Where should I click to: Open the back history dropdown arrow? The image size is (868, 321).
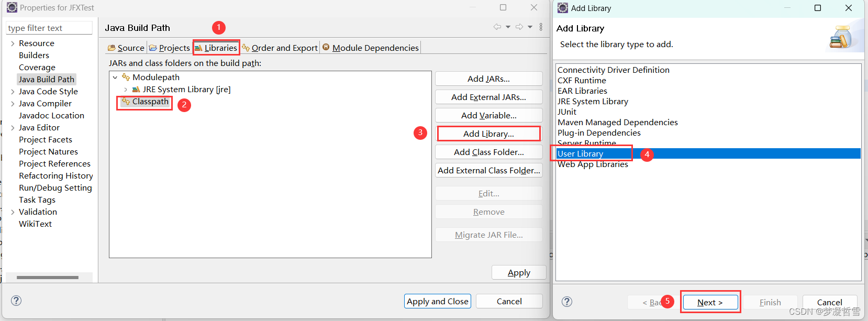tap(508, 27)
